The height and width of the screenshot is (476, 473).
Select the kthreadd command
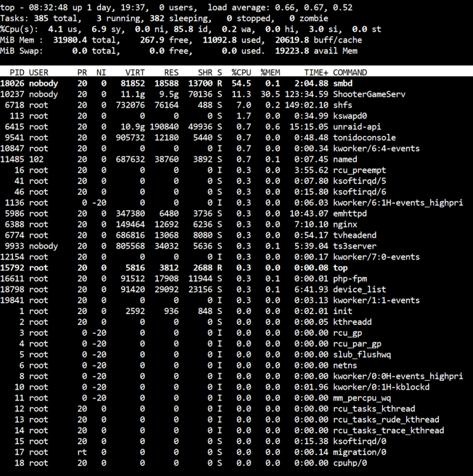tap(352, 322)
